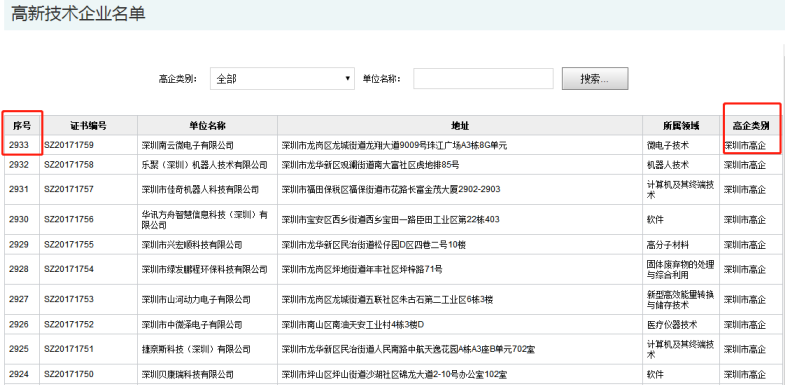Click field cell 机器人技术
The image size is (785, 385).
tap(668, 164)
